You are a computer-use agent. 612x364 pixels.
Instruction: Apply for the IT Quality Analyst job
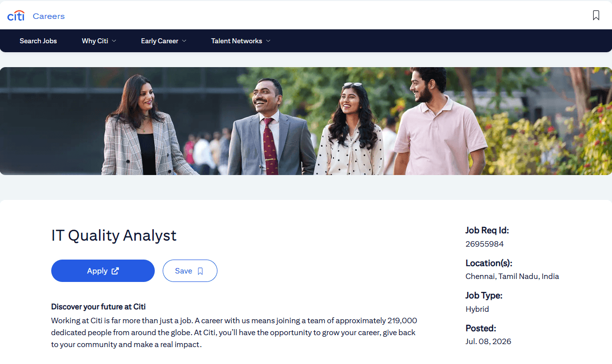(x=103, y=271)
